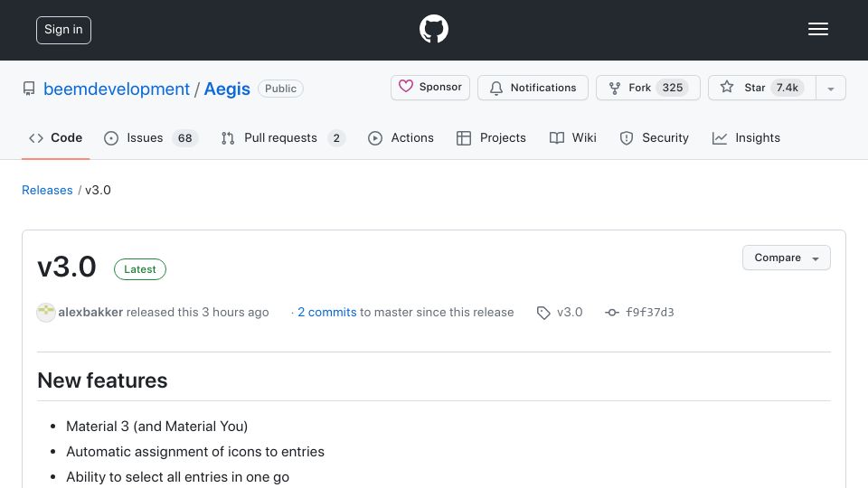Click the repository icon beside beemdevelopment

point(29,89)
